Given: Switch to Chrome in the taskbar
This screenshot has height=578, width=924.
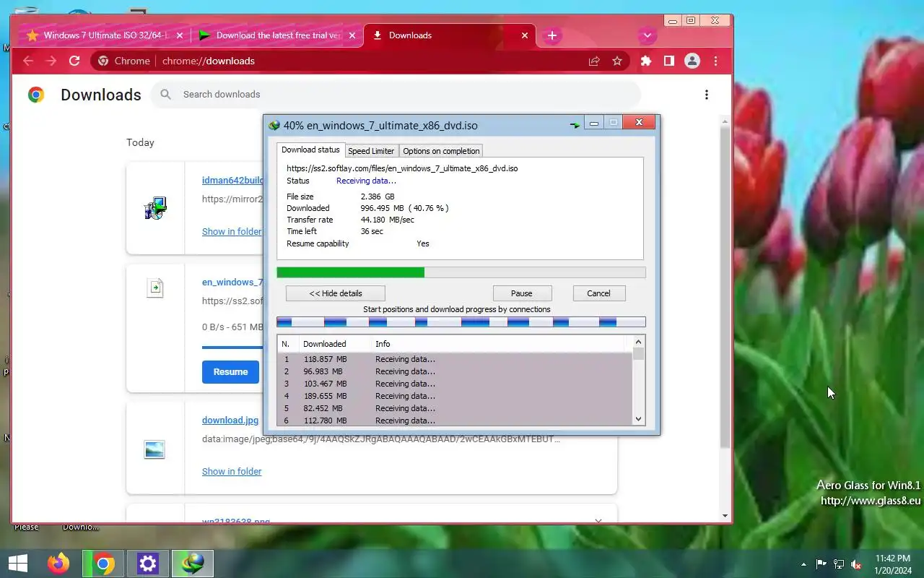Looking at the screenshot, I should coord(103,564).
